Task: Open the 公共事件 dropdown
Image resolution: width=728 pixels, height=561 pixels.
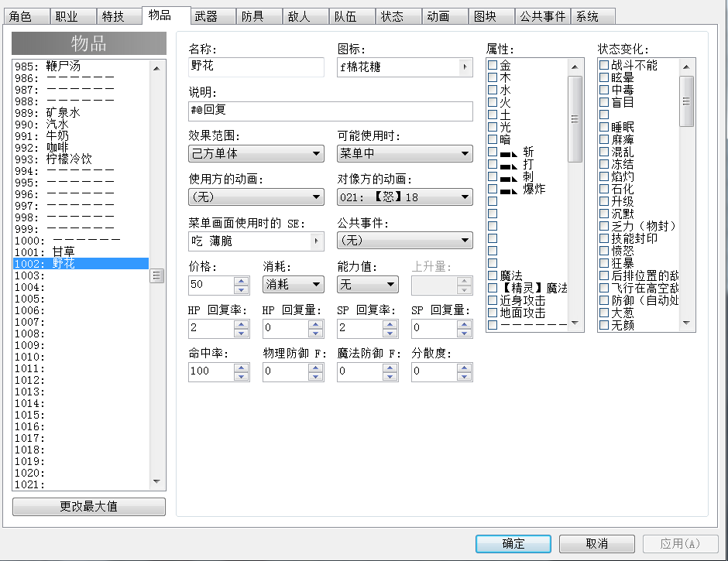Action: tap(405, 241)
